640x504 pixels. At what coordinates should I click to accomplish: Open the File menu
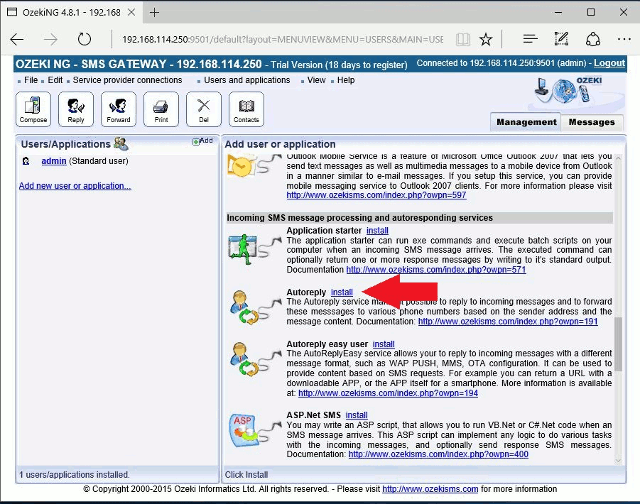31,80
